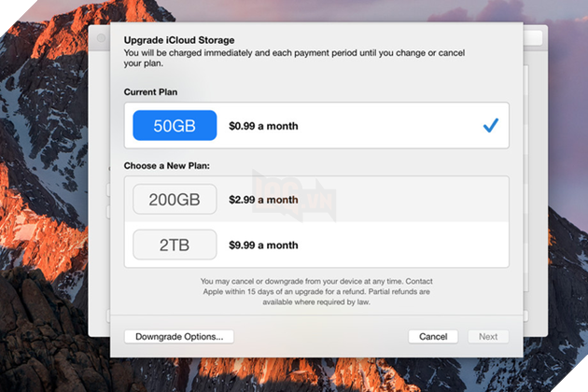Screen dimensions: 588x392
Task: Click the refund policy notice text
Action: pyautogui.click(x=316, y=291)
